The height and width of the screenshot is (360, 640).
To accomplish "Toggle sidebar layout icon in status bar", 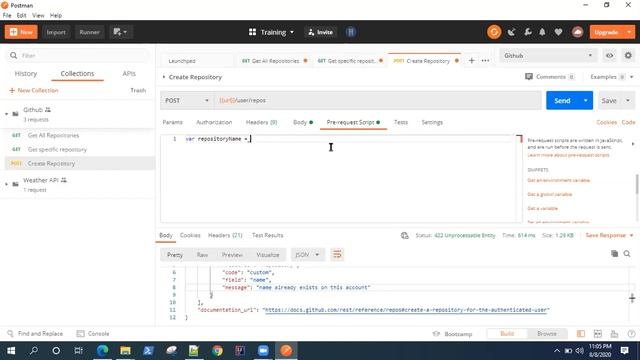I will pos(580,334).
